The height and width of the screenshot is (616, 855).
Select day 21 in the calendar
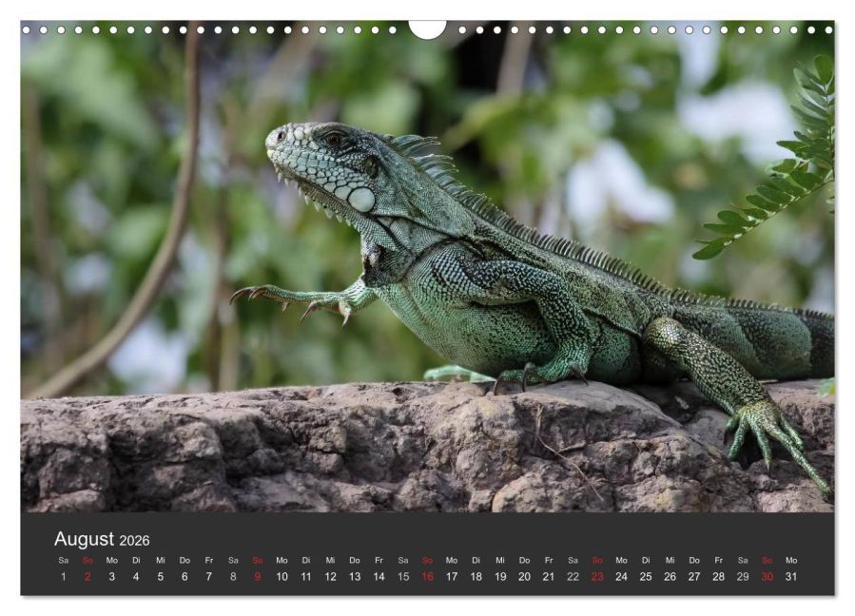(x=549, y=577)
